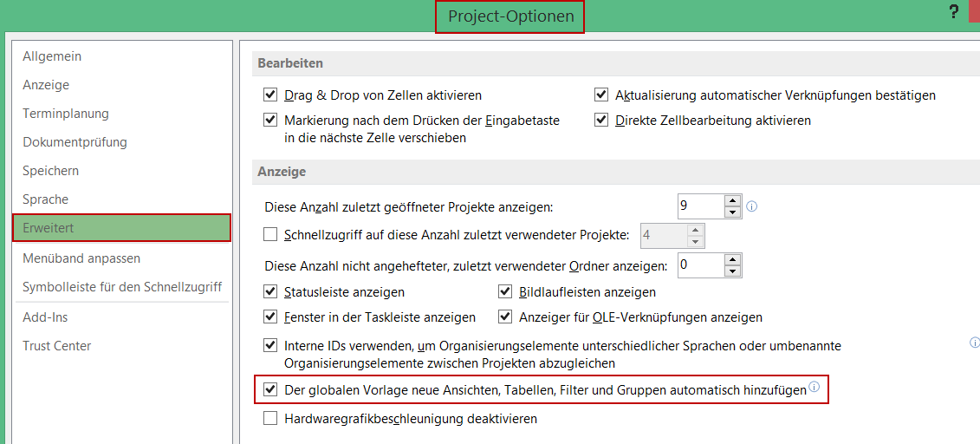This screenshot has height=444, width=980.
Task: Switch to the Terminplanung category
Action: point(66,114)
